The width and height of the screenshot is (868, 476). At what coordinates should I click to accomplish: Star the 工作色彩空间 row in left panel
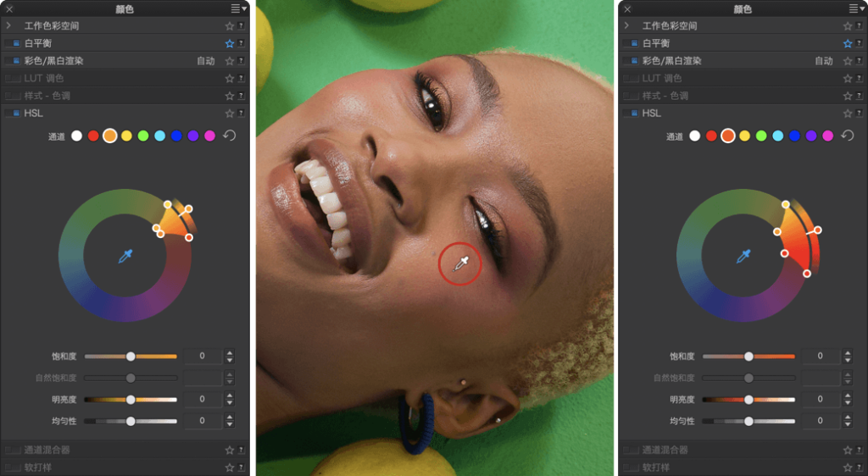pos(229,26)
